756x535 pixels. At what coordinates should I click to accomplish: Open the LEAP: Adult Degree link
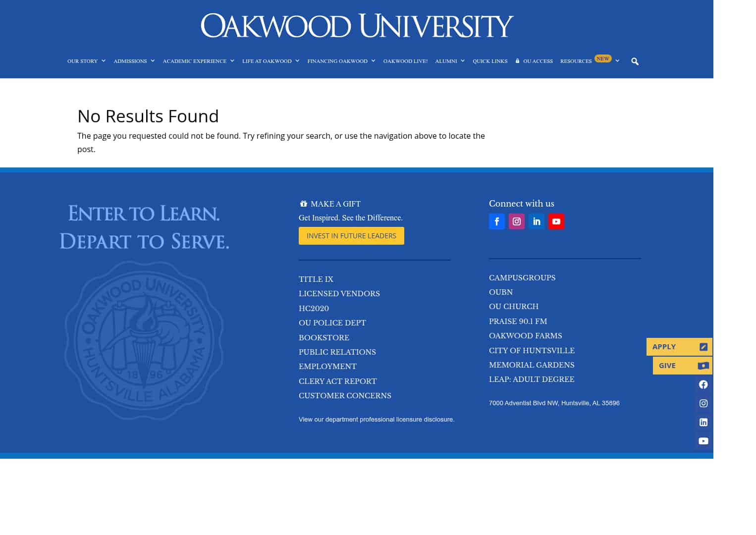532,379
